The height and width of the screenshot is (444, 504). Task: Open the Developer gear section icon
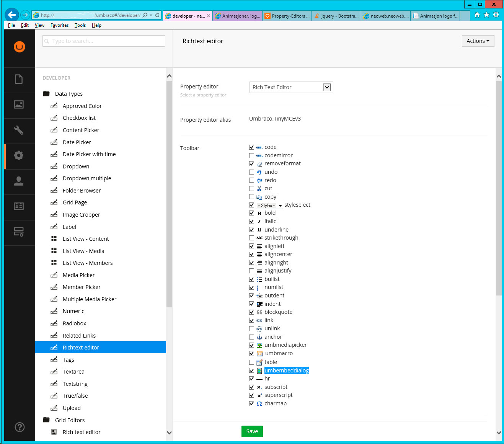pyautogui.click(x=19, y=155)
